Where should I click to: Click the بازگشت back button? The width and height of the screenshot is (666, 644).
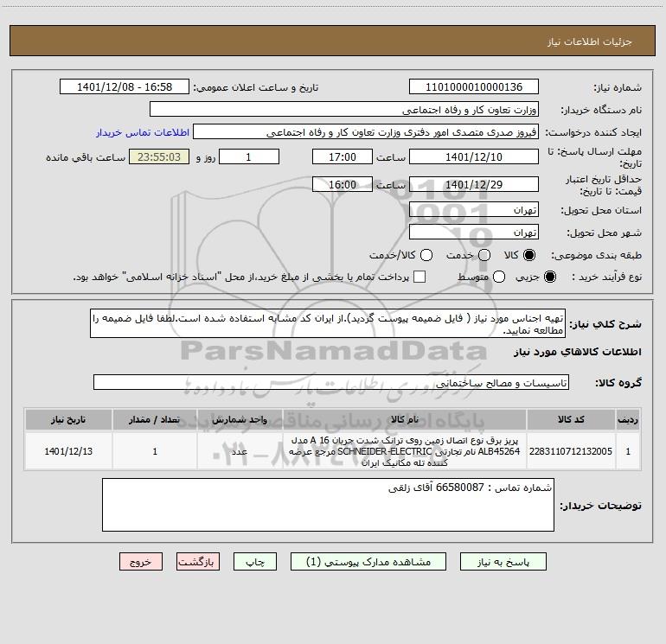(x=198, y=562)
